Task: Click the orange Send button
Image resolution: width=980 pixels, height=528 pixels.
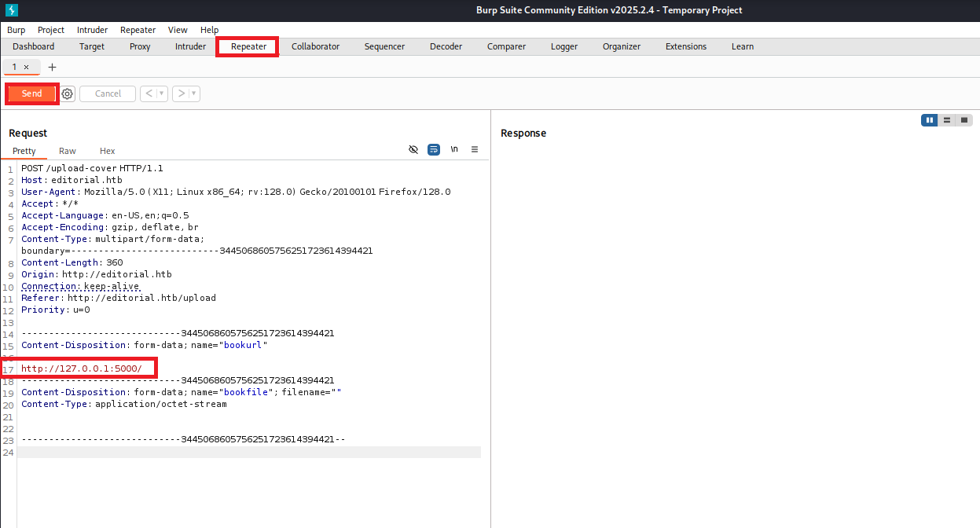Action: coord(31,93)
